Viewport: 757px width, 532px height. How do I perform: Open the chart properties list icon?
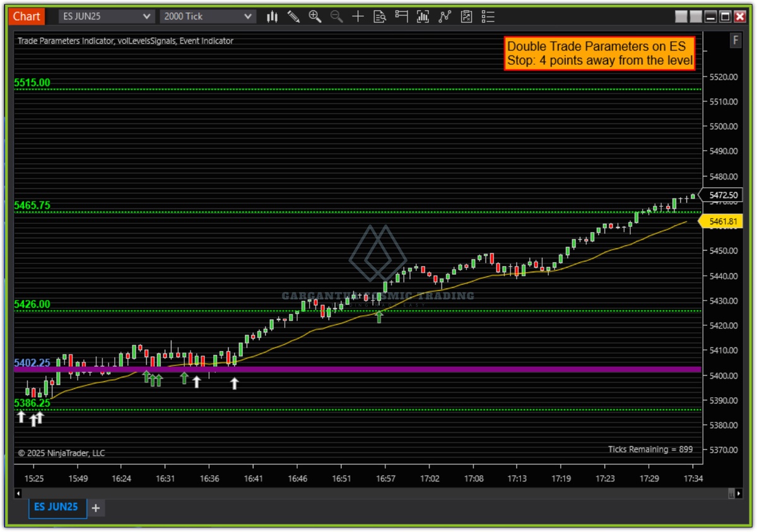point(488,17)
